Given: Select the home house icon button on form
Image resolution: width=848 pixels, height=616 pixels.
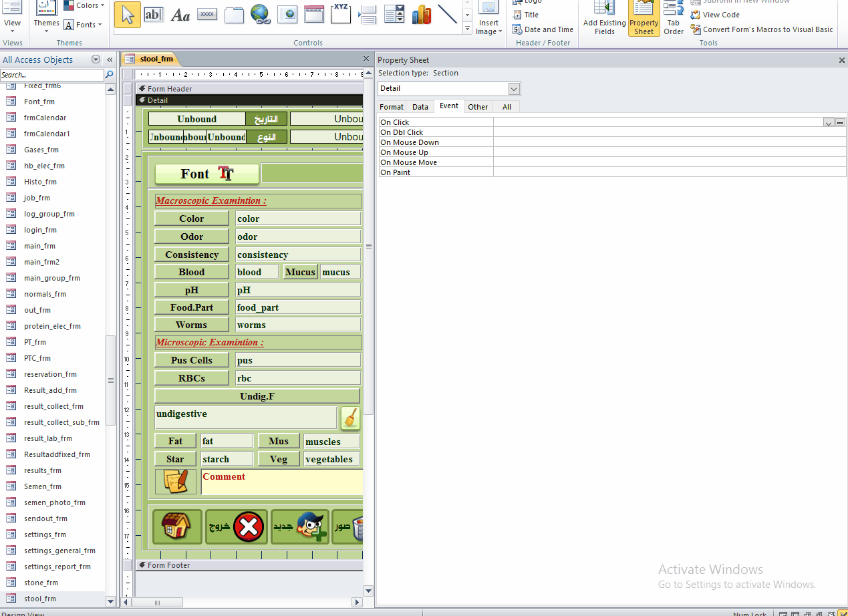Looking at the screenshot, I should click(x=177, y=527).
